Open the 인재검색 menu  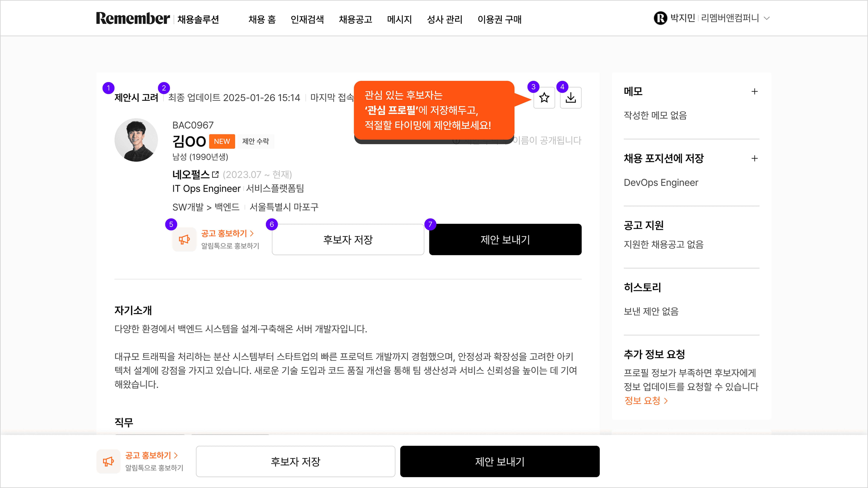pyautogui.click(x=307, y=20)
